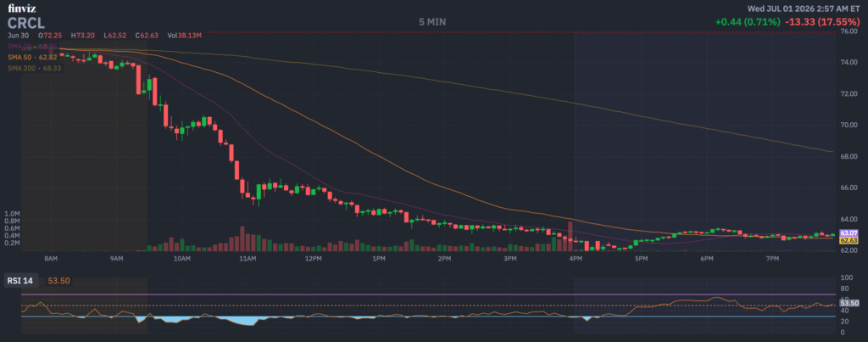Select the close price C62.63
Screen dimensions: 868x342
click(x=146, y=36)
